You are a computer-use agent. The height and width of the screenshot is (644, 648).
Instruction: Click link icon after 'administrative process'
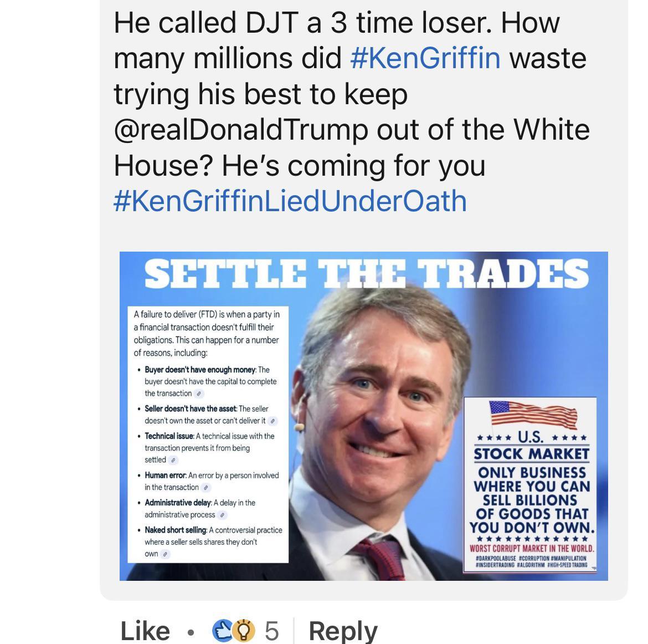click(x=222, y=515)
